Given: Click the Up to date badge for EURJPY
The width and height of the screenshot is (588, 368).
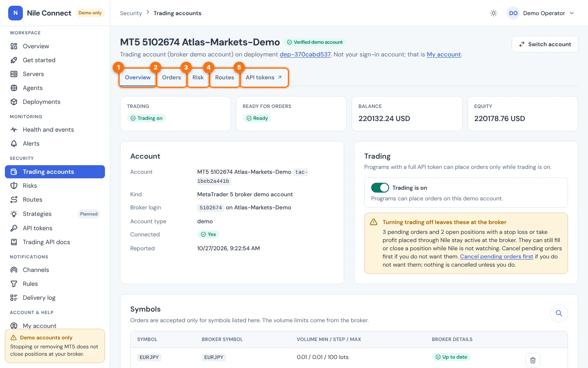Looking at the screenshot, I should [451, 357].
